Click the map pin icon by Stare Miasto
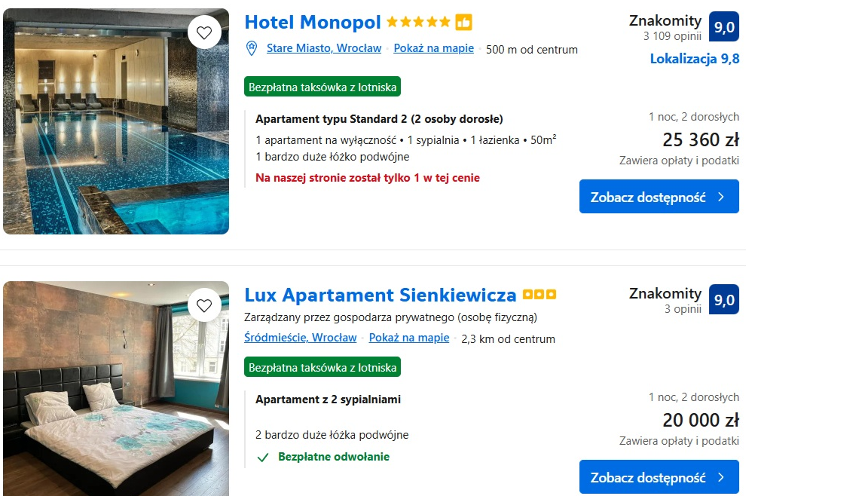 [252, 48]
